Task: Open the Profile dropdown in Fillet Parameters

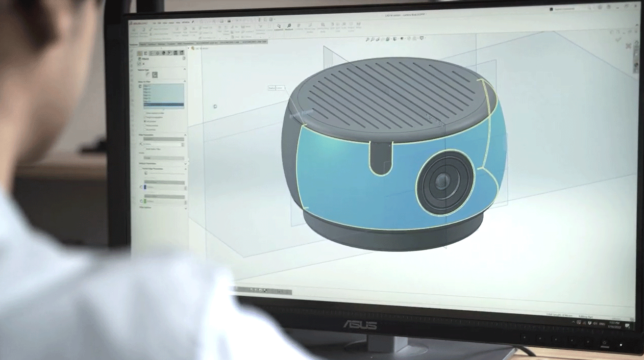Action: [164, 158]
